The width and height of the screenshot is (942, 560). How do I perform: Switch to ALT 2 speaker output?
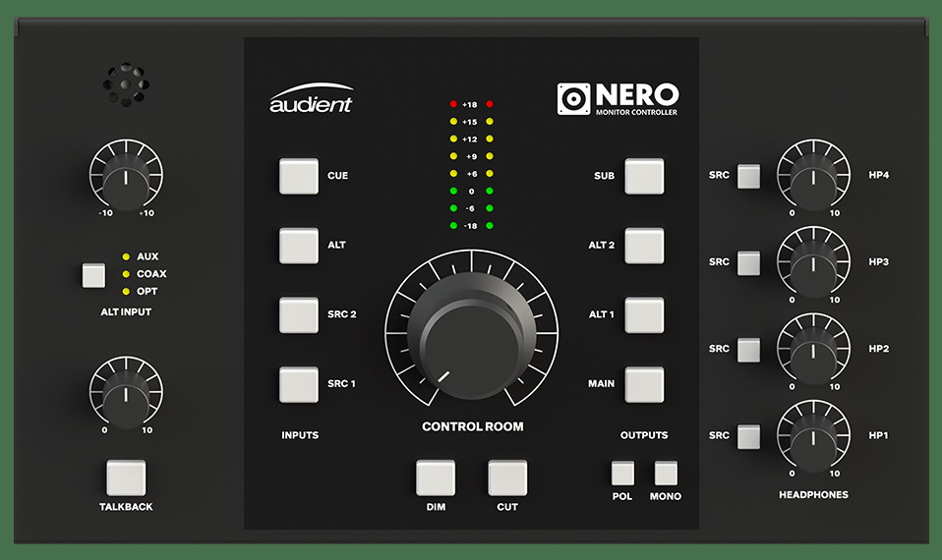pos(644,246)
